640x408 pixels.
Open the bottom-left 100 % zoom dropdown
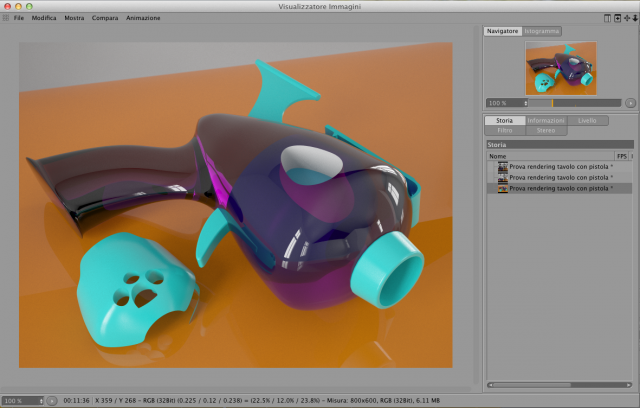(x=23, y=401)
